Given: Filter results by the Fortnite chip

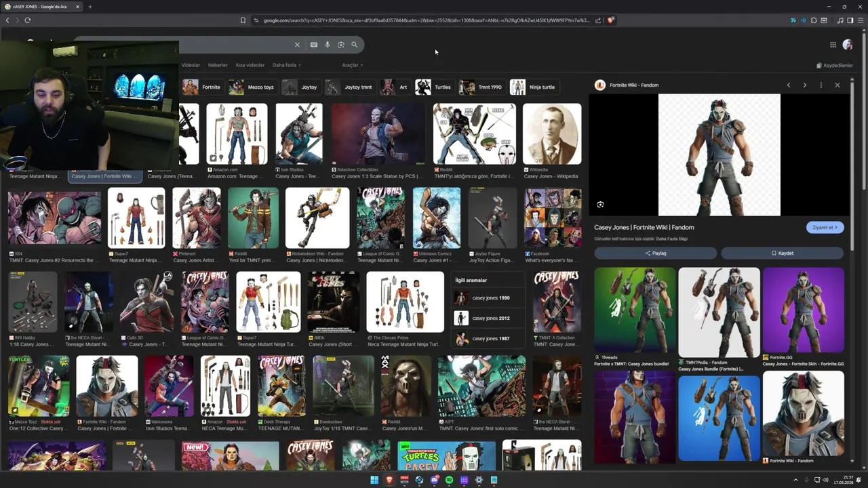Looking at the screenshot, I should pyautogui.click(x=202, y=87).
